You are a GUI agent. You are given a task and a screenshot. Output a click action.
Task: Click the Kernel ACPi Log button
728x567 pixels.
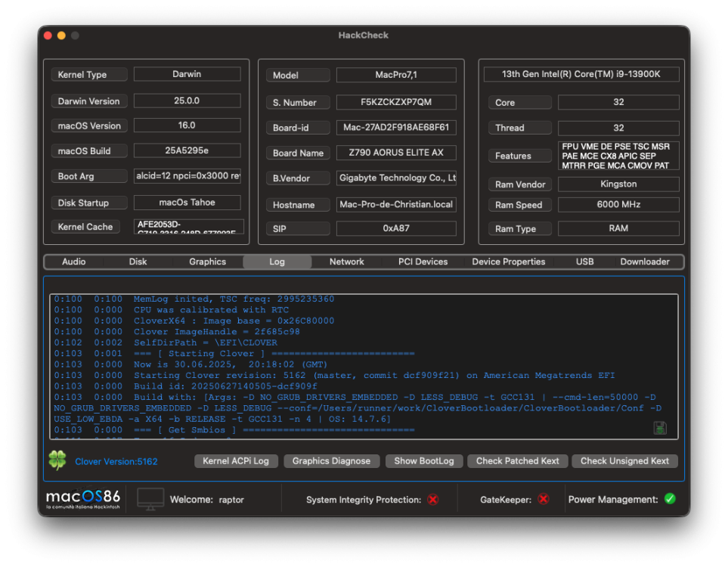pos(236,461)
